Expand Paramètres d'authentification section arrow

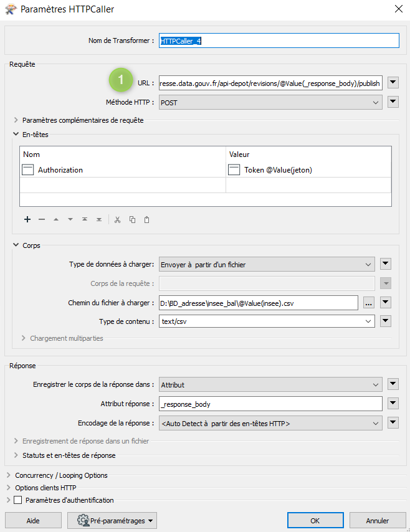(9, 500)
